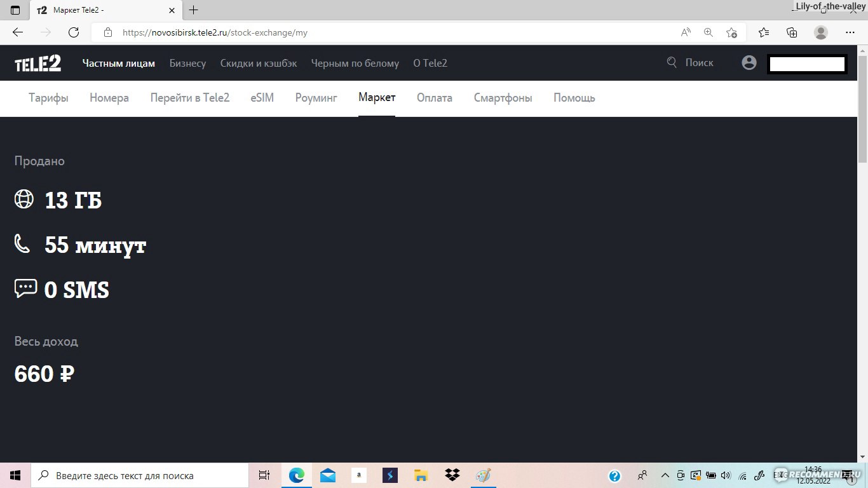This screenshot has height=488, width=868.
Task: Open the Оплата tab
Action: (435, 98)
